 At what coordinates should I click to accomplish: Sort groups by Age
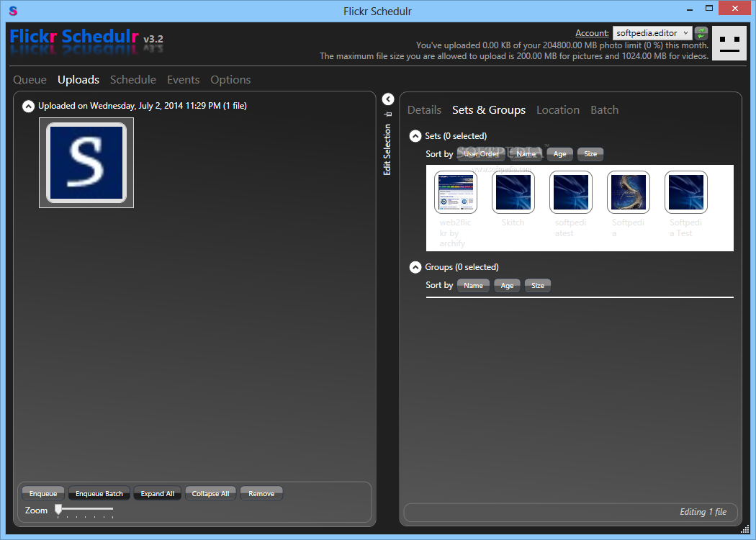pos(507,286)
